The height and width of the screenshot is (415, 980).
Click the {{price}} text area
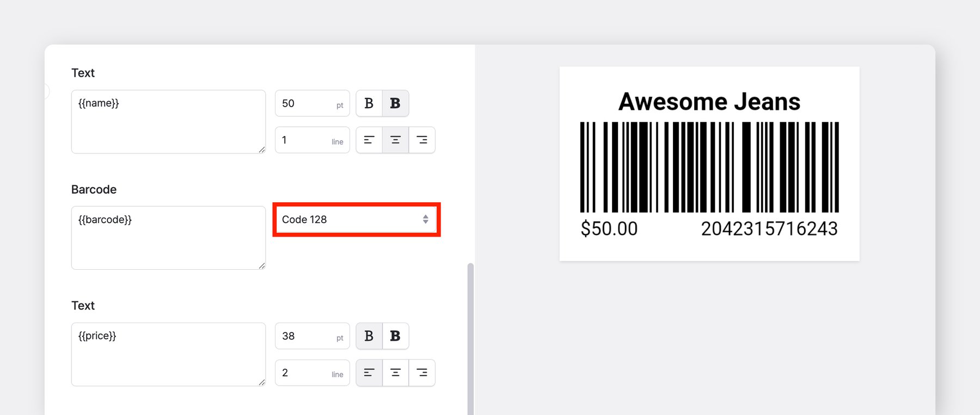click(168, 355)
